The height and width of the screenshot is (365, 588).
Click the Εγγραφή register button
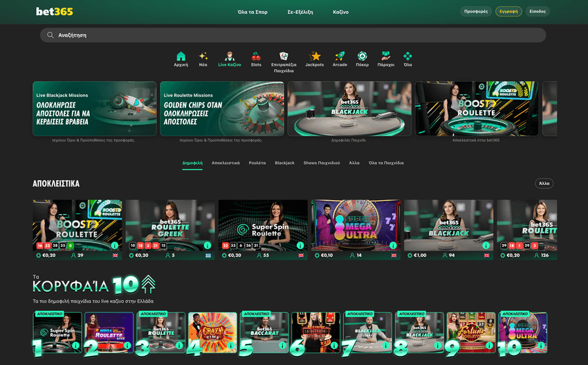[508, 12]
